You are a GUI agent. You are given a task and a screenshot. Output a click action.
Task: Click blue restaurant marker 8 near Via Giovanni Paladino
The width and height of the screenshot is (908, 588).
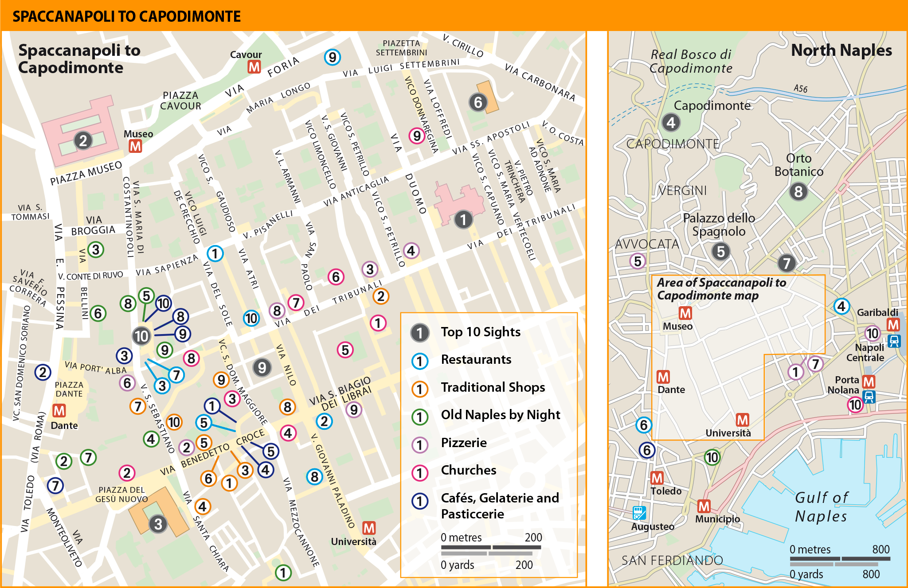coord(314,477)
